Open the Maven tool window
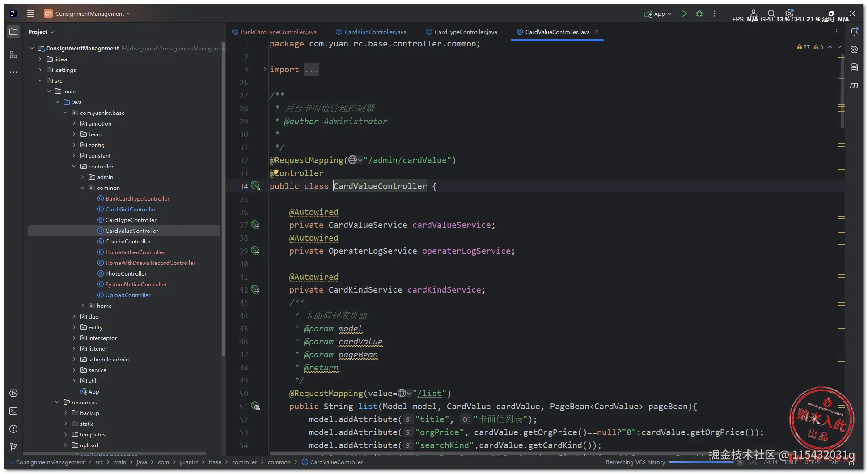The image size is (868, 474). pyautogui.click(x=854, y=85)
